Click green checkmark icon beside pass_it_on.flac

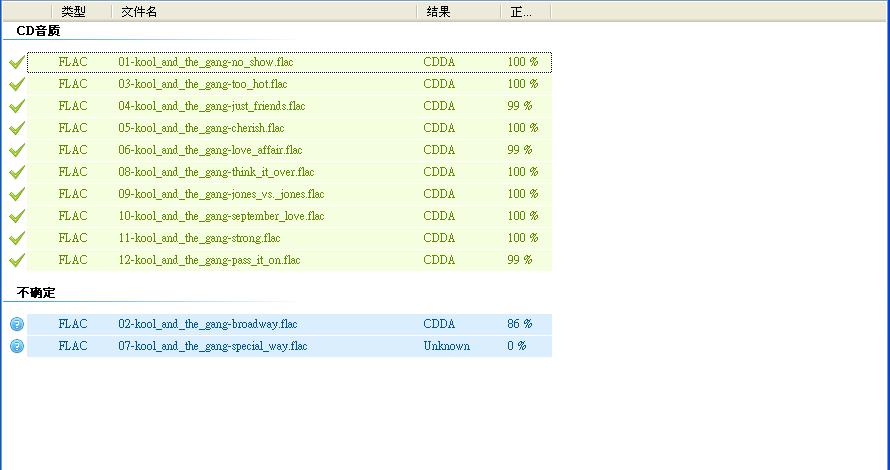17,260
